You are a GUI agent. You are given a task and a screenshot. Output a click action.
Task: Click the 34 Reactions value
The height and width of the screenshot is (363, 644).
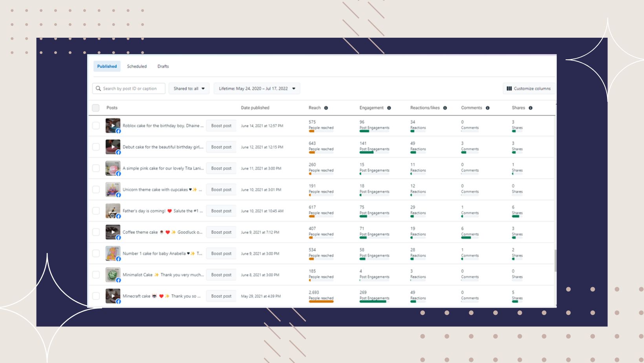click(413, 122)
